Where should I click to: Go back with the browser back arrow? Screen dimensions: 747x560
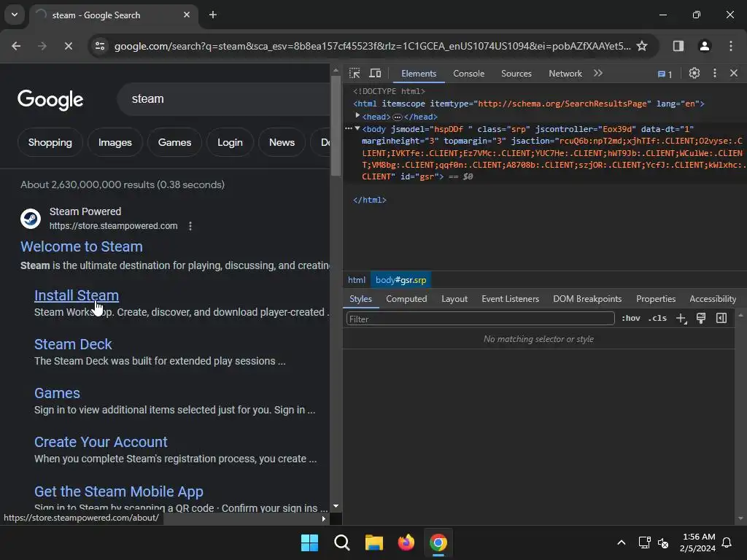click(x=16, y=46)
